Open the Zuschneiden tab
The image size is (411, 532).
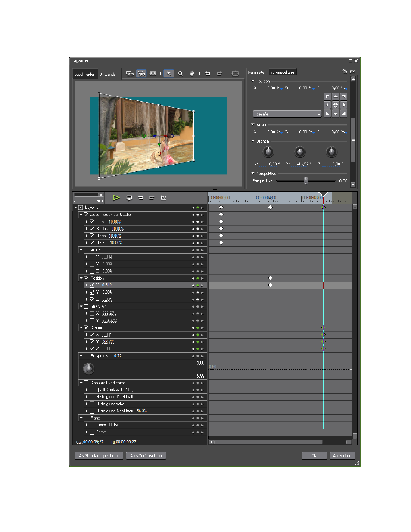[x=85, y=74]
